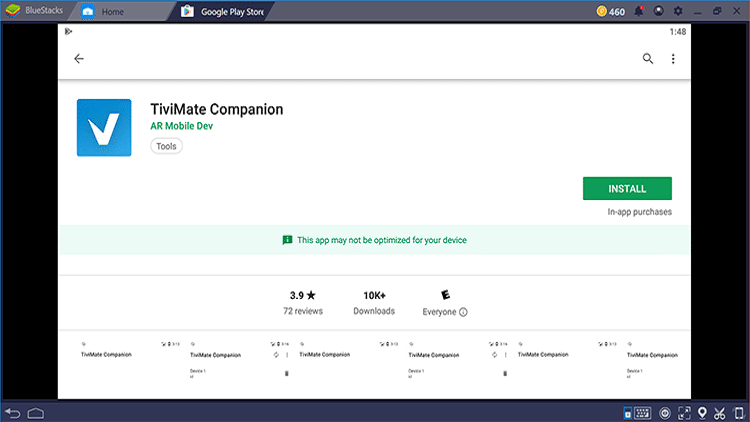
Task: Select the Tools category chip
Action: pyautogui.click(x=166, y=146)
